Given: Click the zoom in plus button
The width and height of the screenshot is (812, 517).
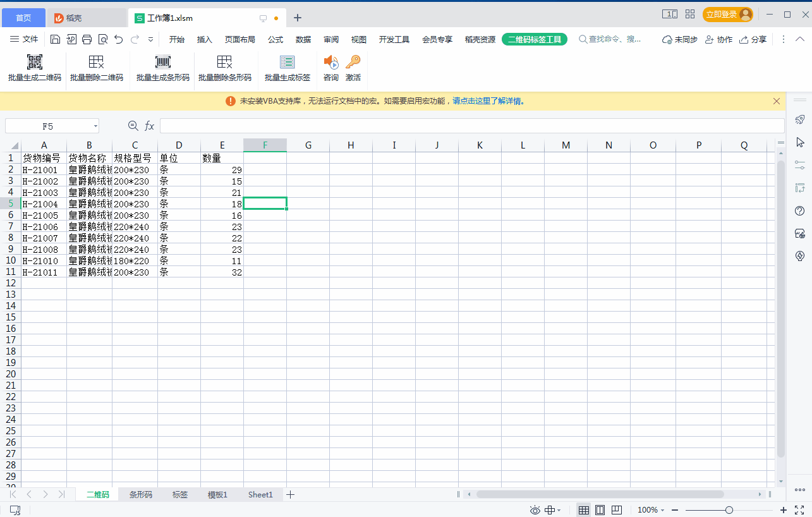Looking at the screenshot, I should (x=784, y=510).
